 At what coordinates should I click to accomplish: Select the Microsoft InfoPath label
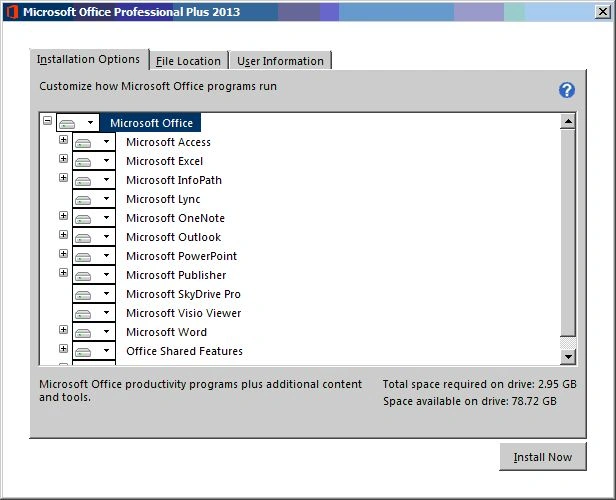[x=174, y=180]
